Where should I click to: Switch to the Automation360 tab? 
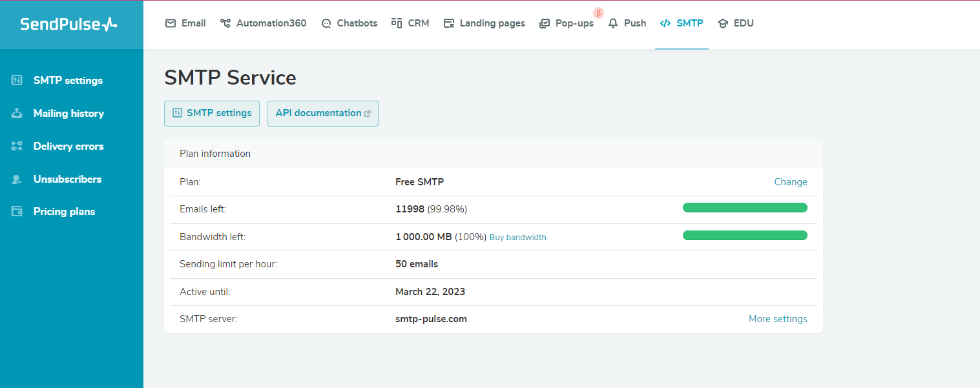(264, 23)
